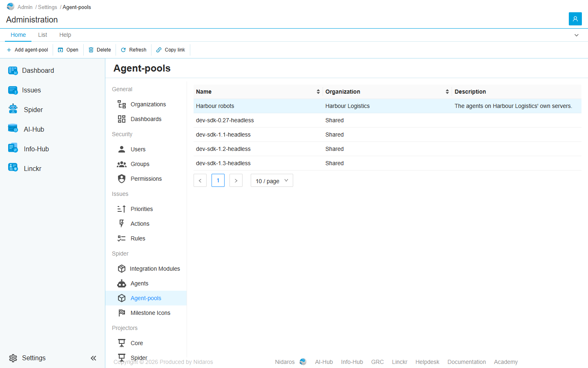Open the Helpdesk footer link
The image size is (588, 368).
[428, 362]
